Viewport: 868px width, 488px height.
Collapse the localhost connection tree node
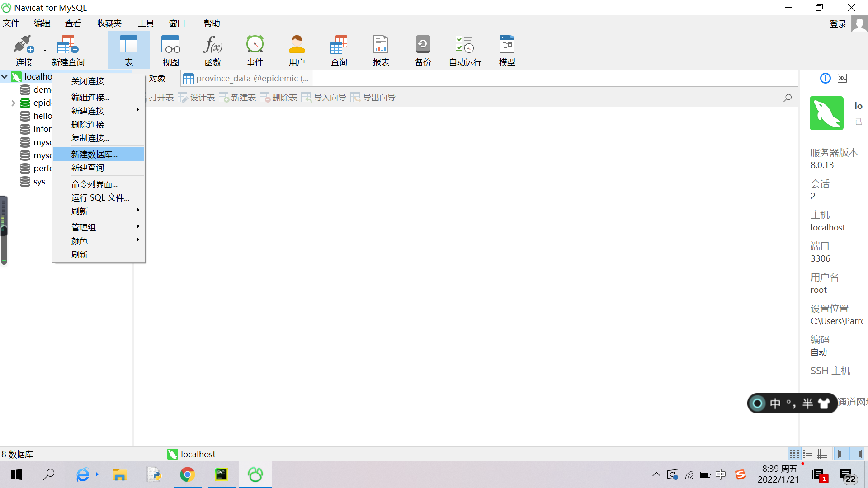5,77
